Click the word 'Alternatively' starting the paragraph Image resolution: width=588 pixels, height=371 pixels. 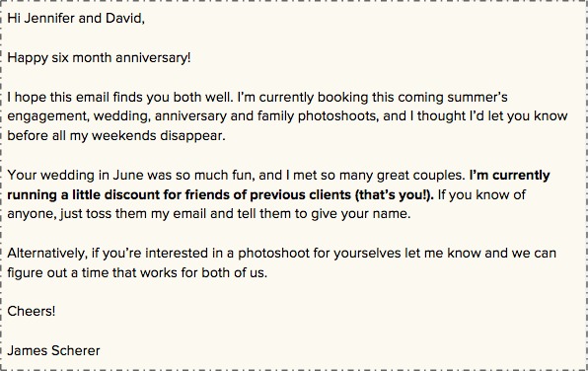(x=46, y=254)
